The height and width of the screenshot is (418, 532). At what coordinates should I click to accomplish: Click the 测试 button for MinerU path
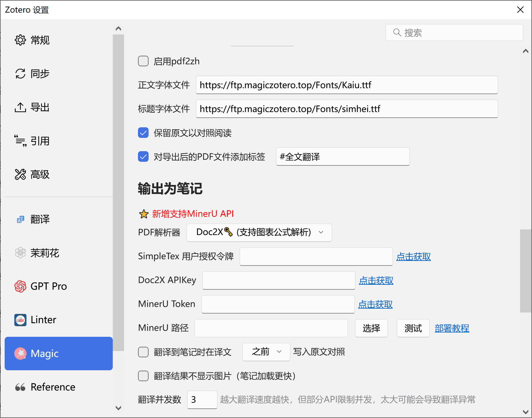(413, 328)
